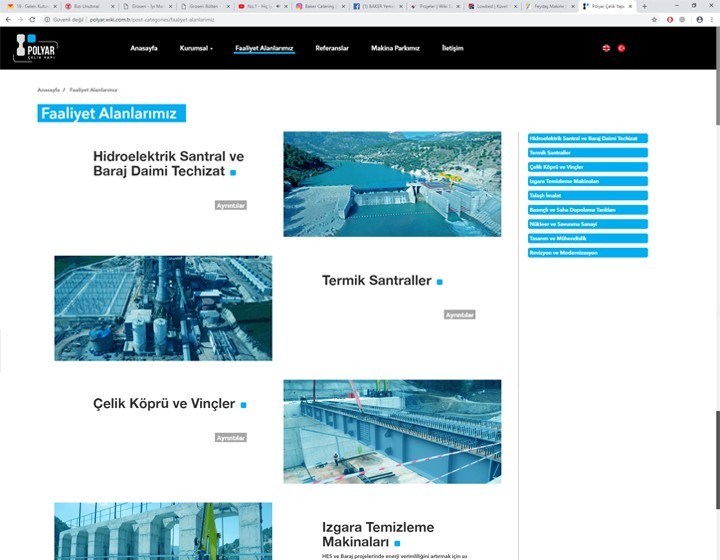The height and width of the screenshot is (560, 720).
Task: Switch site language via Turkish flag
Action: point(621,48)
